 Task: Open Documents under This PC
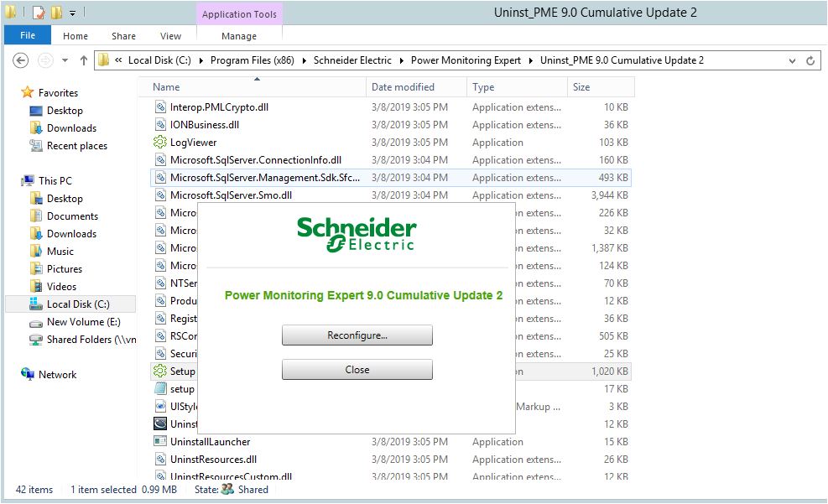72,216
